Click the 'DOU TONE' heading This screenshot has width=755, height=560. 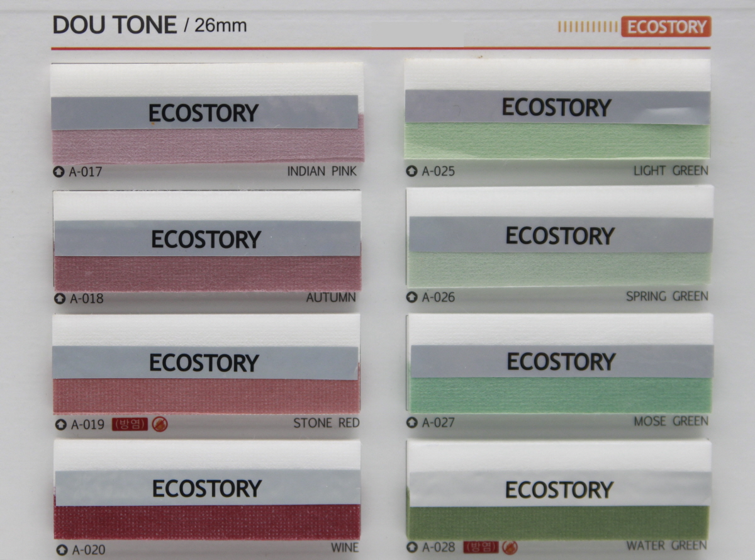tap(115, 25)
